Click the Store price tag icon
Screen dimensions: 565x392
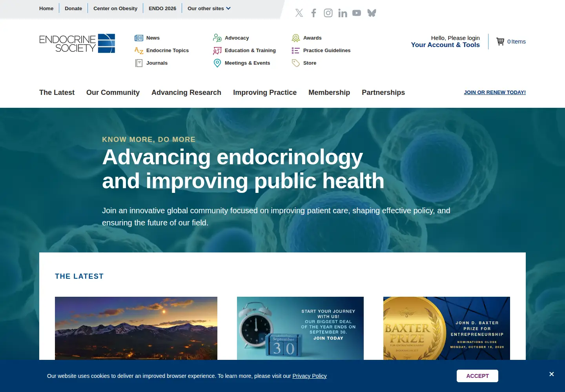[x=296, y=63]
